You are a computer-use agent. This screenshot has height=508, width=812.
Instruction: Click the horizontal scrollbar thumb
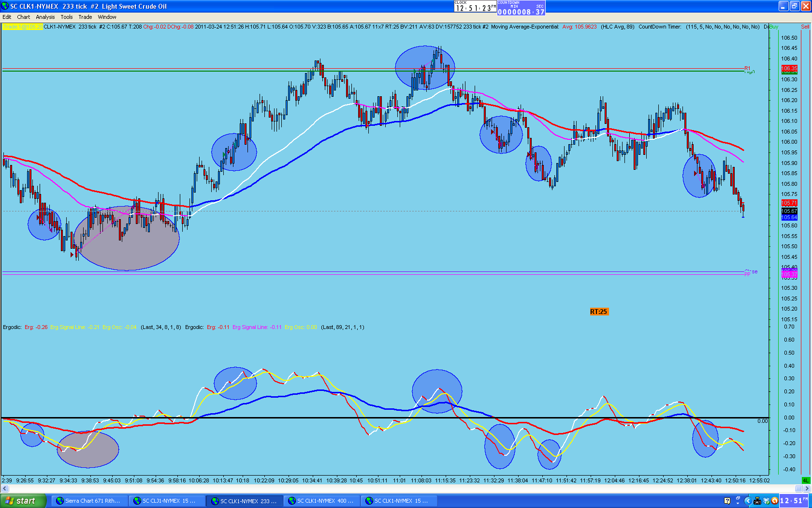[798, 489]
